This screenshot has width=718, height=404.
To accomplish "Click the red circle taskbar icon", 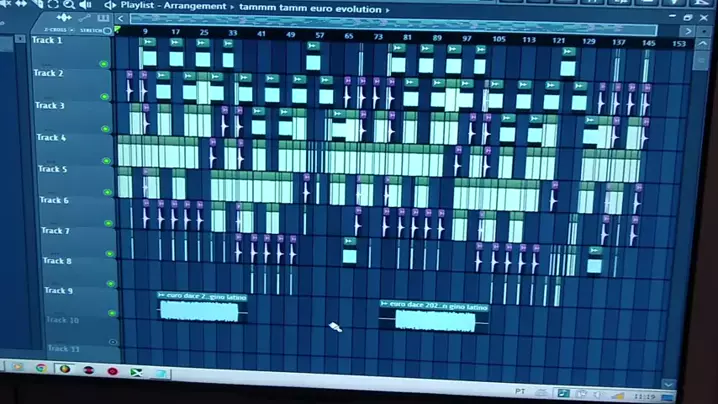I will (x=113, y=371).
